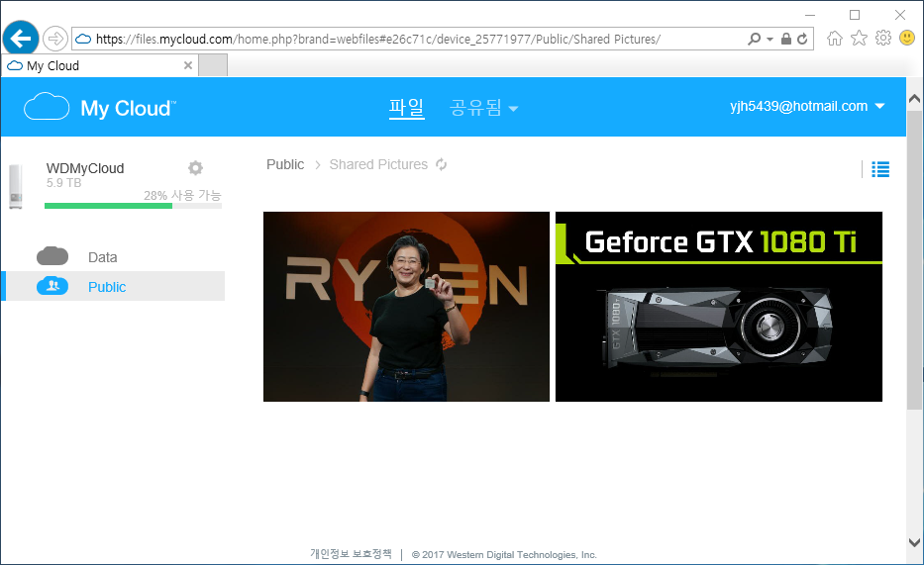This screenshot has height=565, width=924.
Task: Click the 5.9 TB capacity text
Action: pos(63,183)
